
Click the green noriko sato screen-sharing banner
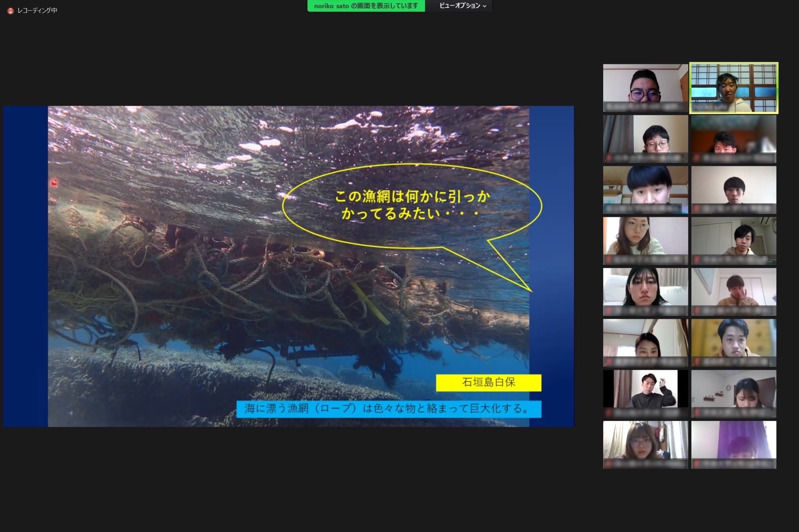pyautogui.click(x=366, y=6)
